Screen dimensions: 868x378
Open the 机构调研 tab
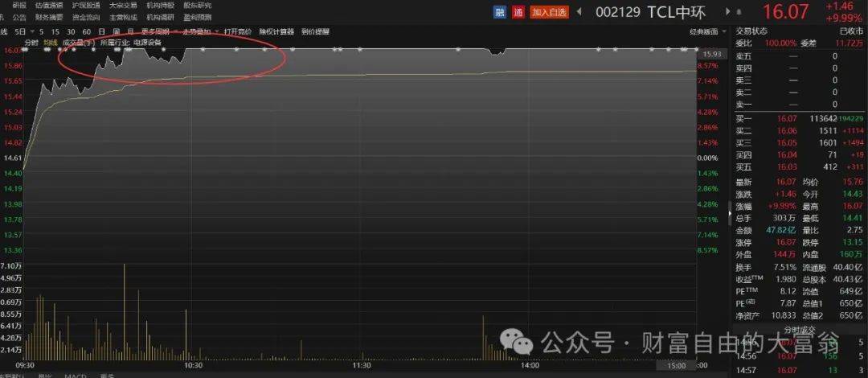point(161,17)
